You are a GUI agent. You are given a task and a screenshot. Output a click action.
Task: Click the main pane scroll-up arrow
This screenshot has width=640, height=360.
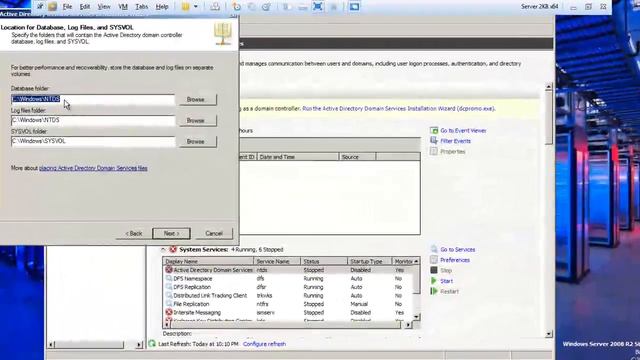pos(549,87)
